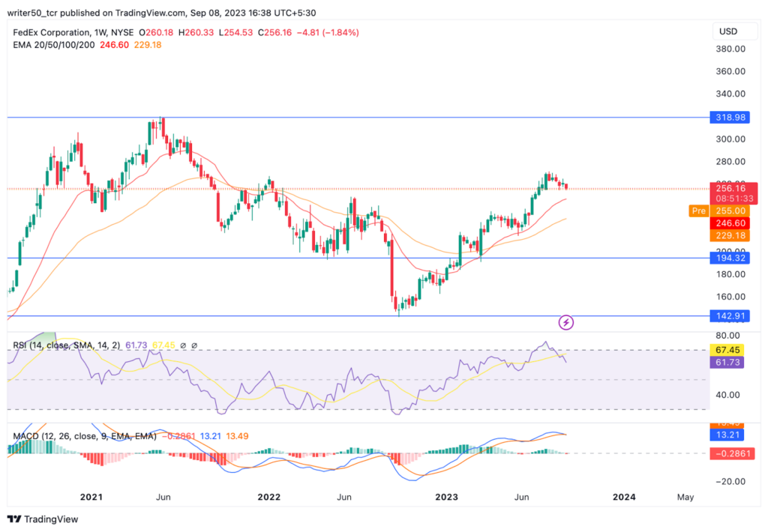This screenshot has height=532, width=768.
Task: Click the orange 229.18 EMA axis label
Action: click(x=730, y=235)
